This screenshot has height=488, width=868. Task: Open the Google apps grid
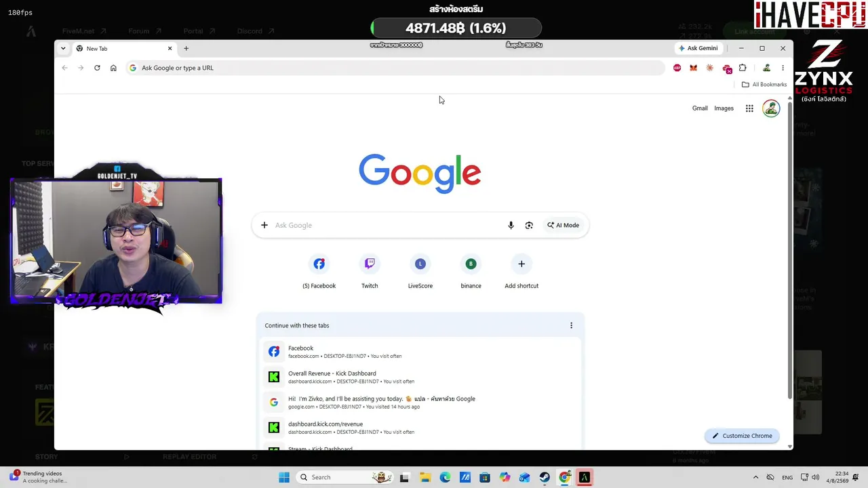click(x=749, y=108)
